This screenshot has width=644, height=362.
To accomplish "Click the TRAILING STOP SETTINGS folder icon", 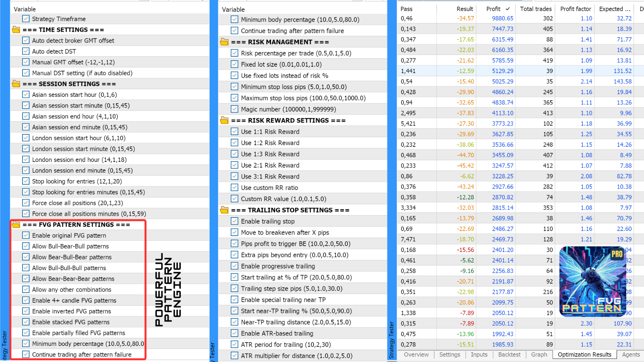I will [224, 210].
